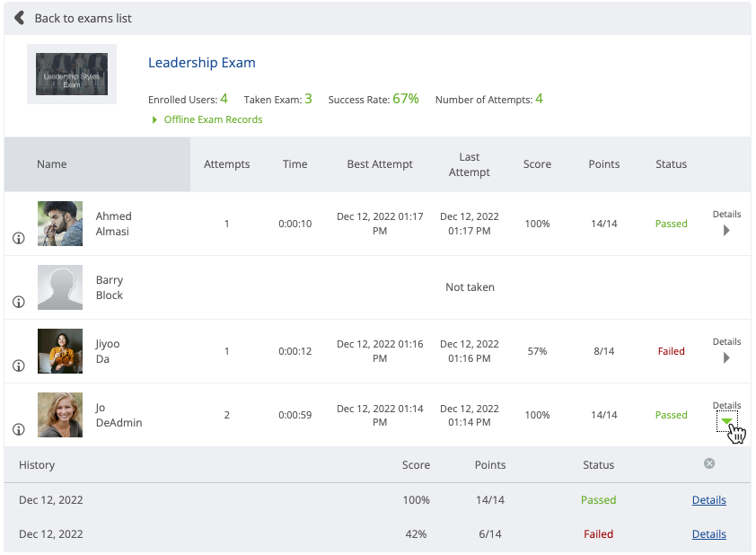Click Barry Block's placeholder avatar

59,287
